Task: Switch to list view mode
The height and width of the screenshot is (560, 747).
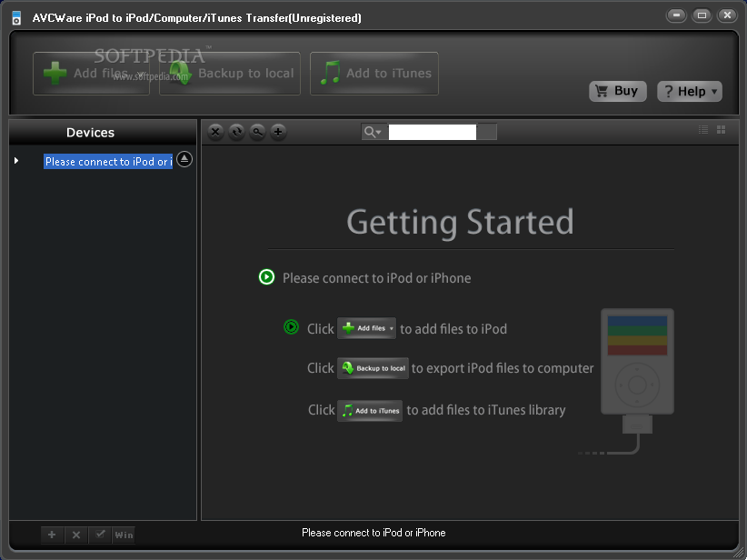Action: (x=703, y=130)
